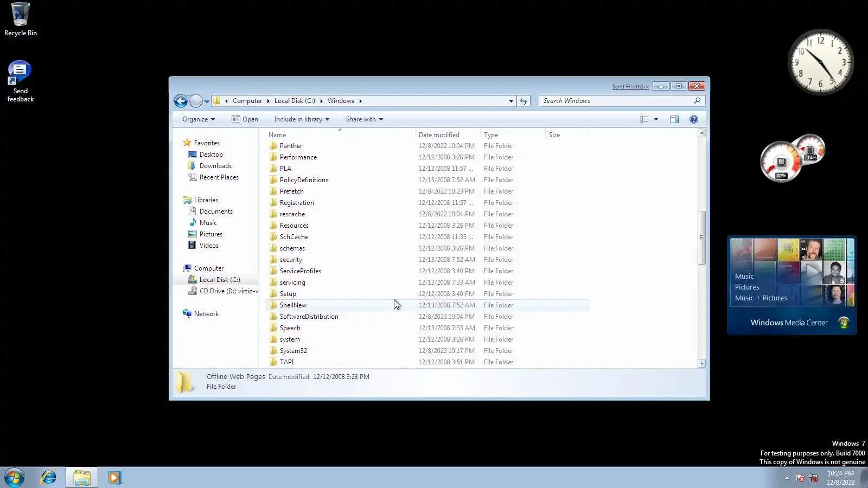Open Explorer help question mark icon
The image size is (868, 488).
694,119
